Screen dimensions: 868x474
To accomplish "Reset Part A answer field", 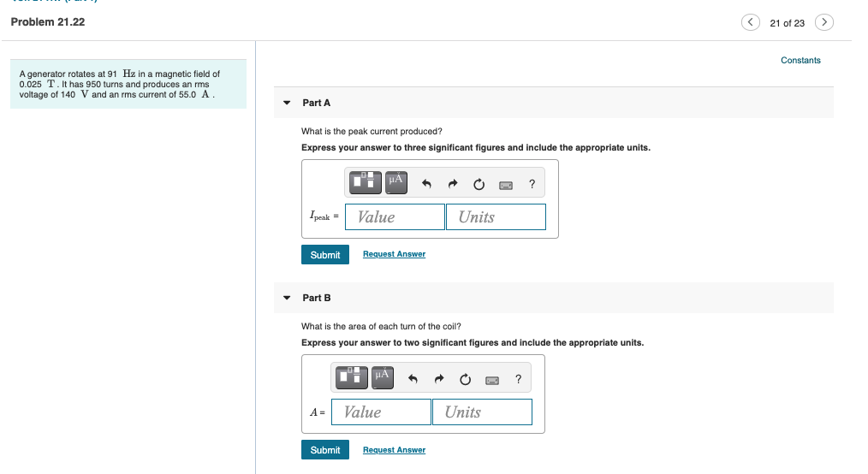I will (x=479, y=184).
